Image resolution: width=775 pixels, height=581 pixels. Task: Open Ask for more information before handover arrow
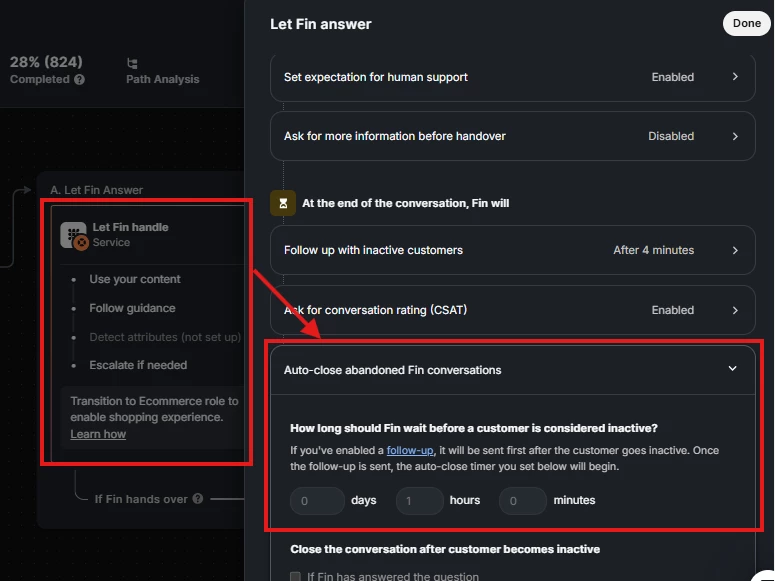click(x=735, y=136)
